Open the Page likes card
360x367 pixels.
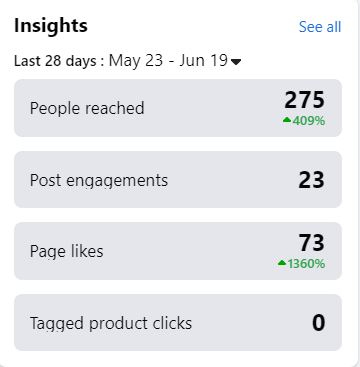[x=178, y=251]
